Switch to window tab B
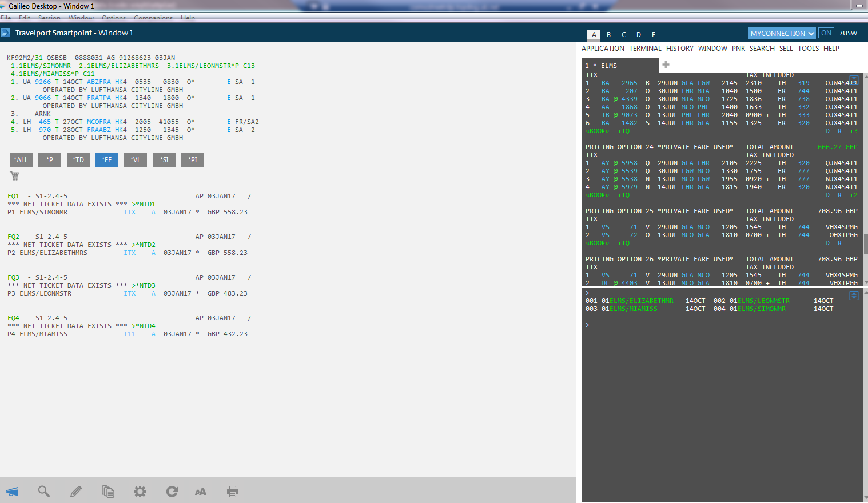This screenshot has width=868, height=503. tap(609, 35)
